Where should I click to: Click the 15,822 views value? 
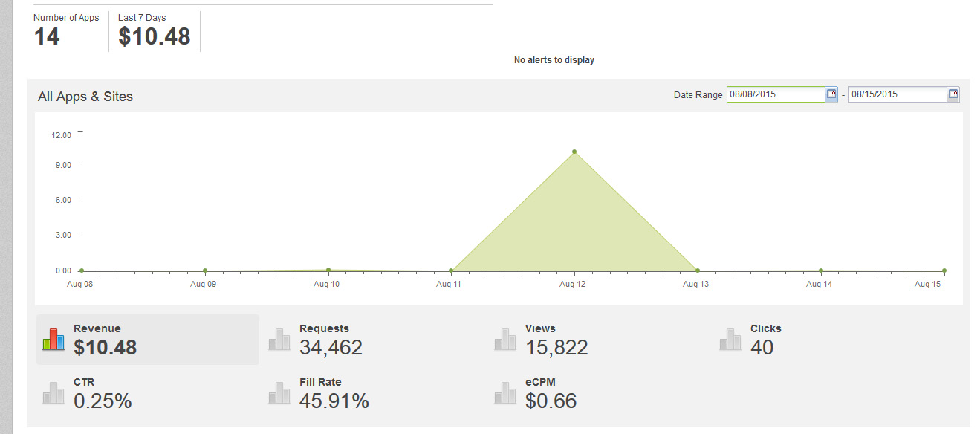(556, 347)
